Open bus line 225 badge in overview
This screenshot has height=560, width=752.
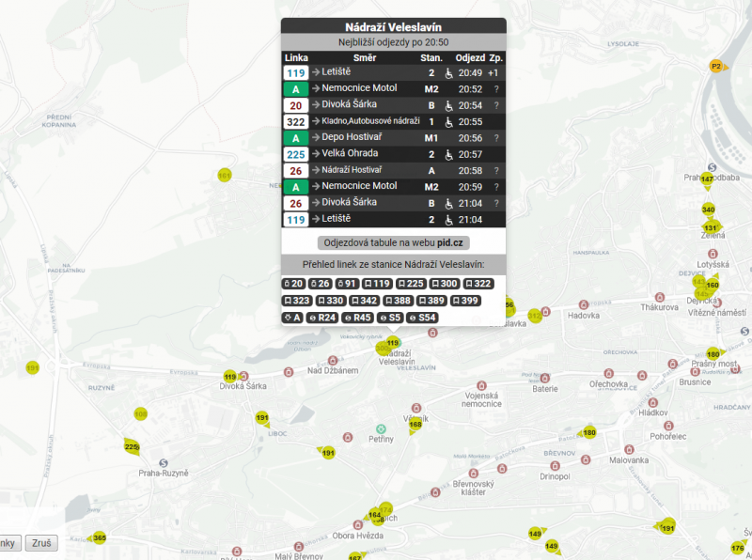click(411, 284)
